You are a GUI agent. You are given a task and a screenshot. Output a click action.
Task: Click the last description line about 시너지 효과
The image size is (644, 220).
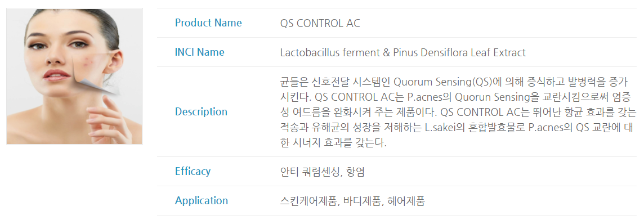coord(333,143)
